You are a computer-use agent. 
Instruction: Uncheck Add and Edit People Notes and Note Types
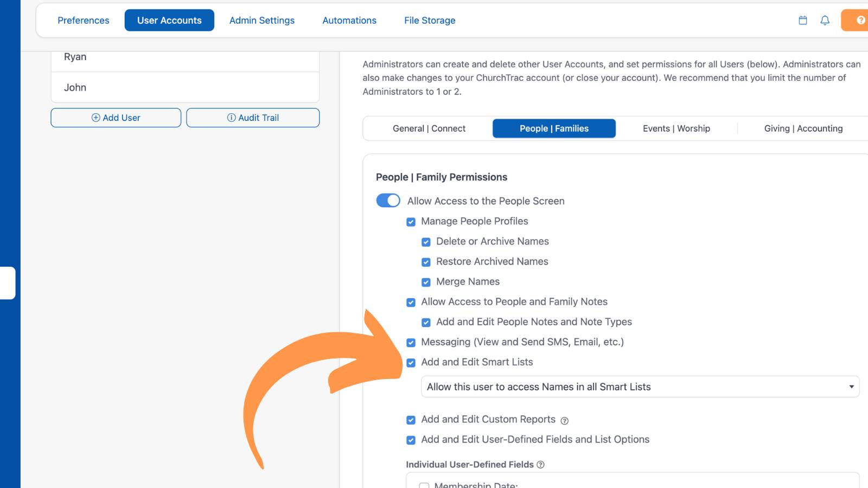[426, 322]
